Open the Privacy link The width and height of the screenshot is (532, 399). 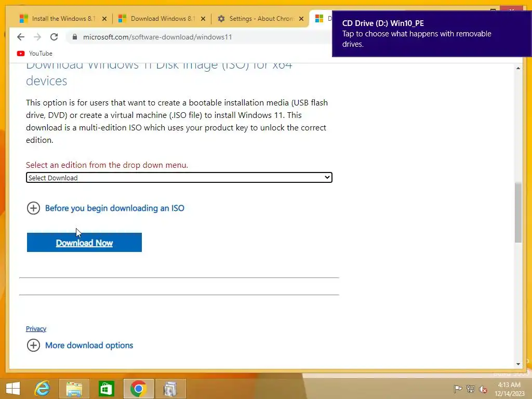click(x=36, y=328)
